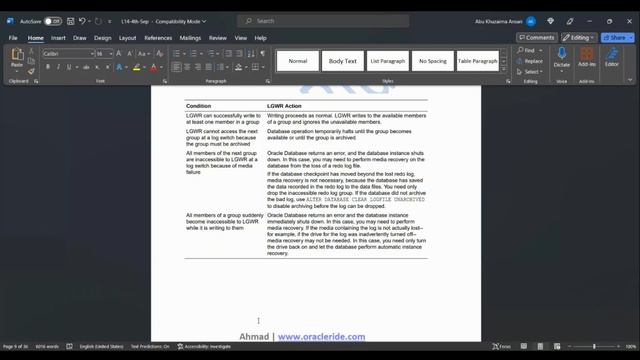Image resolution: width=640 pixels, height=360 pixels.
Task: Toggle strikethrough formatting
Action: [86, 67]
